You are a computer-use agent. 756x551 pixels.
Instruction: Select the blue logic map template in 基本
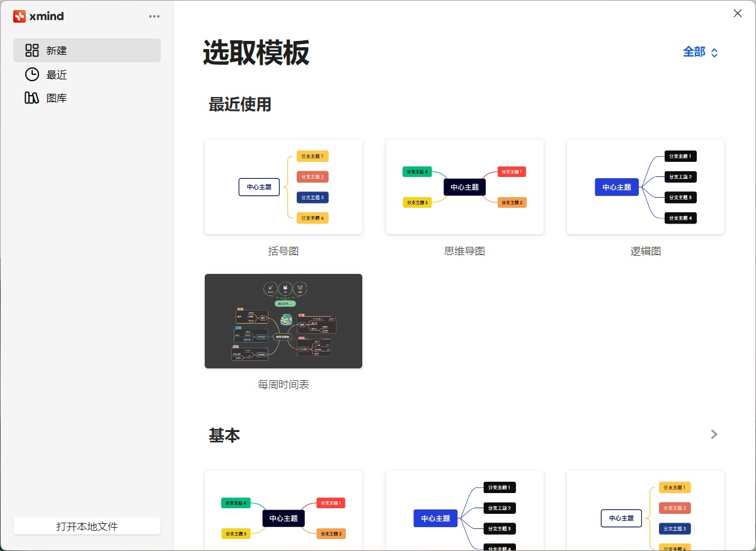click(464, 510)
